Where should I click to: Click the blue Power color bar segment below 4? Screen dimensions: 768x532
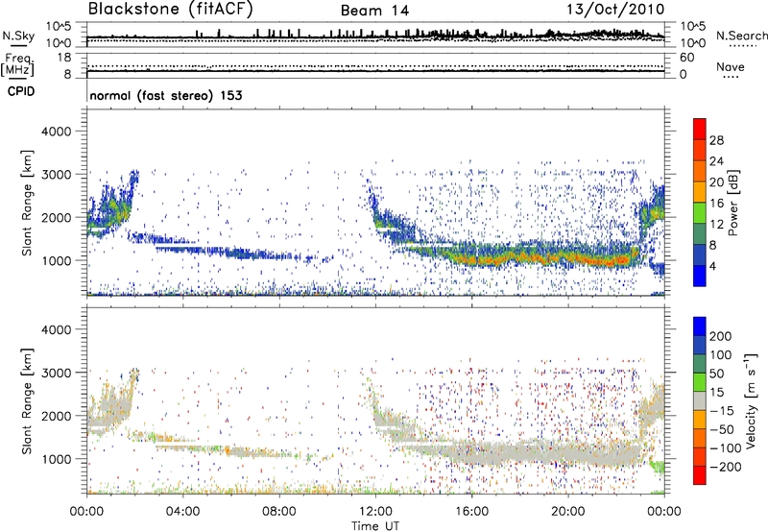point(700,276)
